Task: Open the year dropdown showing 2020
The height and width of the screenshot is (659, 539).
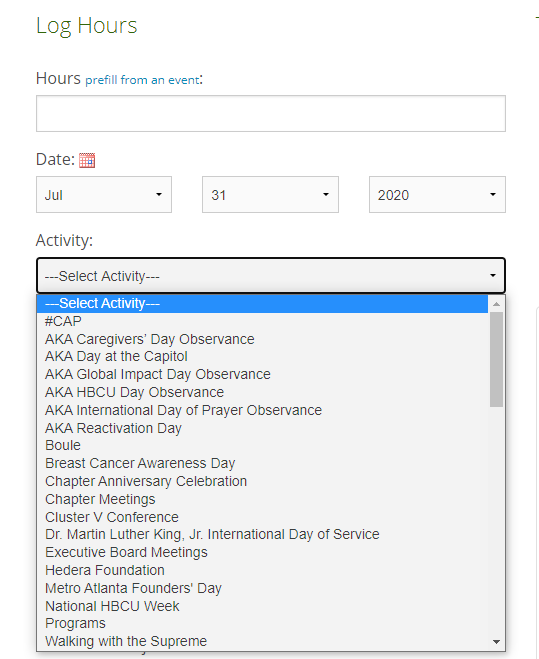Action: pos(437,195)
